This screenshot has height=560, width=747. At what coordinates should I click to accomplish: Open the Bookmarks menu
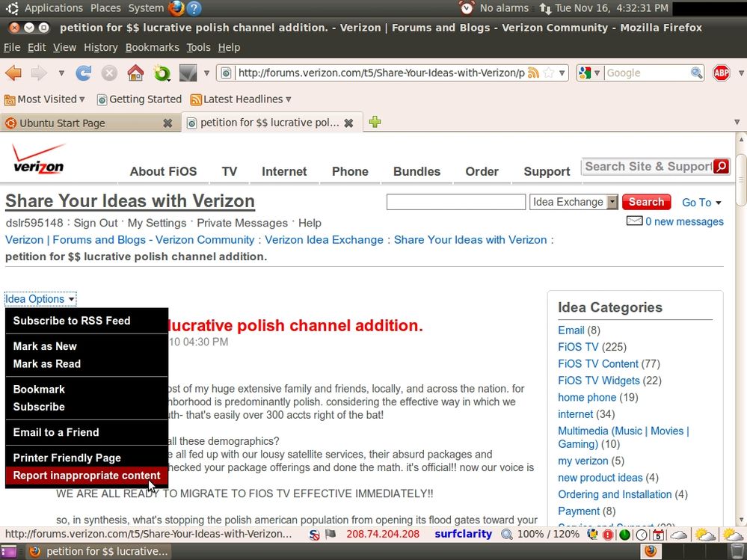pyautogui.click(x=153, y=48)
